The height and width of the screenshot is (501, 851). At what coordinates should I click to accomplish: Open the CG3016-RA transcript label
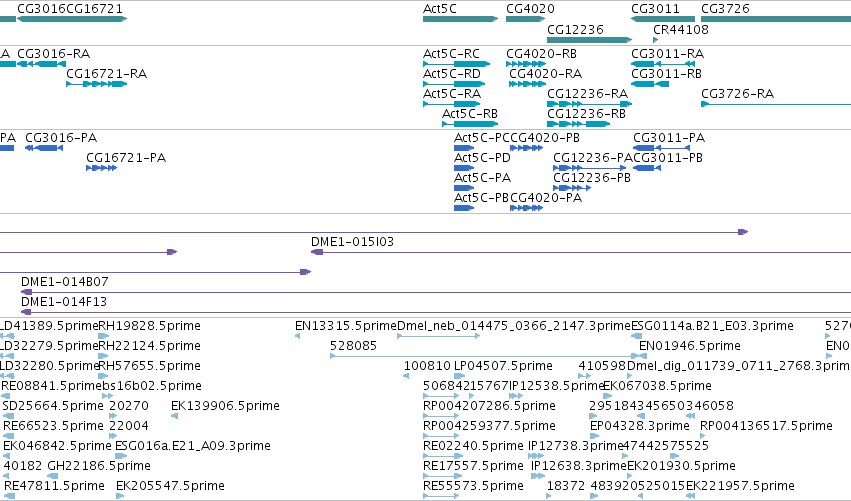[x=53, y=54]
